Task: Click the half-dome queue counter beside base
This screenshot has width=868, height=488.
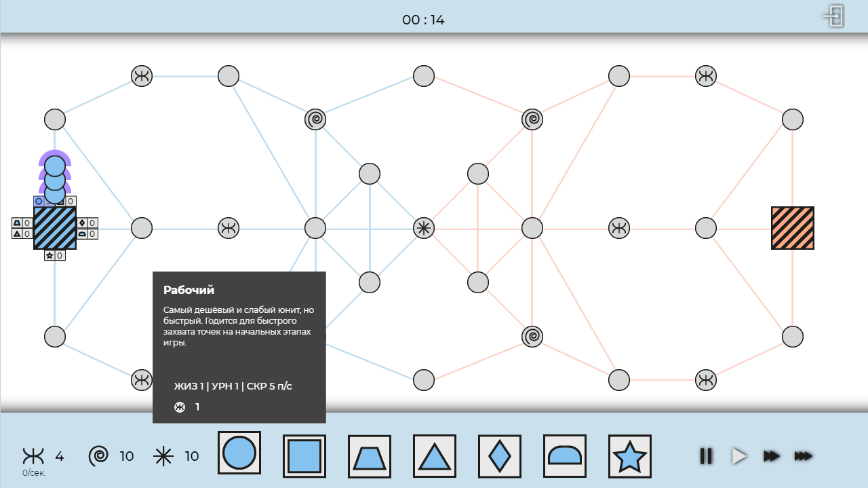Action: click(87, 233)
